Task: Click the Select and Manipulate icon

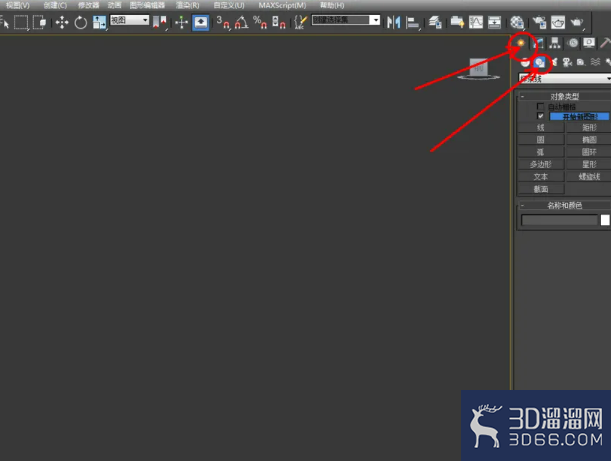Action: click(181, 22)
